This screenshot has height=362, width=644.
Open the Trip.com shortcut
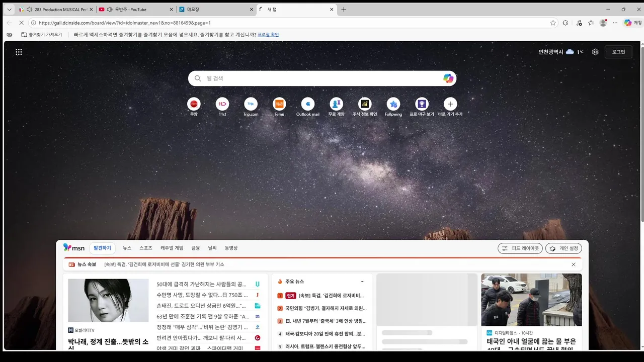pos(251,107)
